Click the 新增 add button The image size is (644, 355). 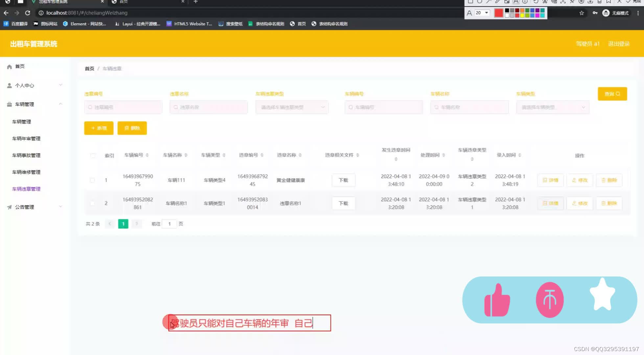99,128
